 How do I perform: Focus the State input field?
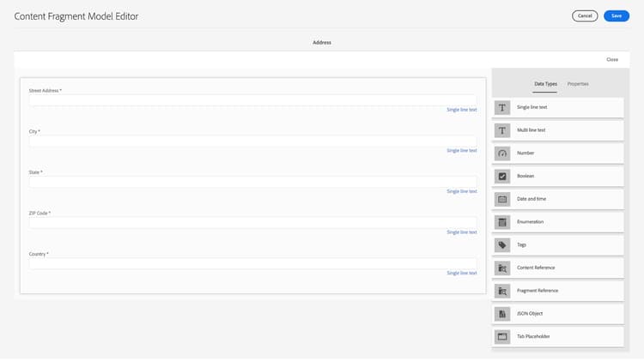click(252, 182)
